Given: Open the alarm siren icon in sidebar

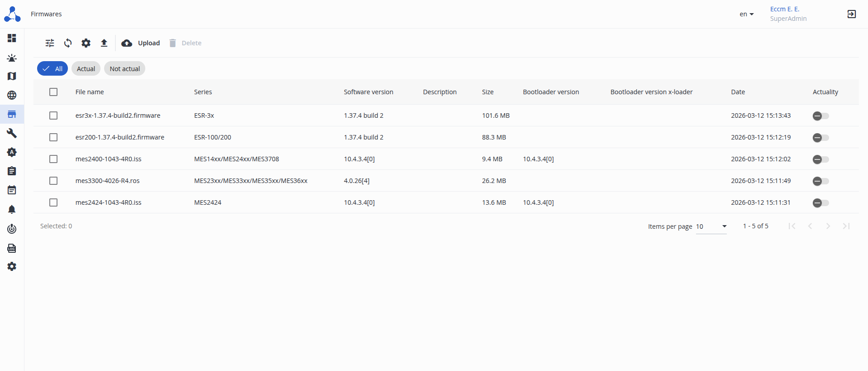Looking at the screenshot, I should (12, 58).
